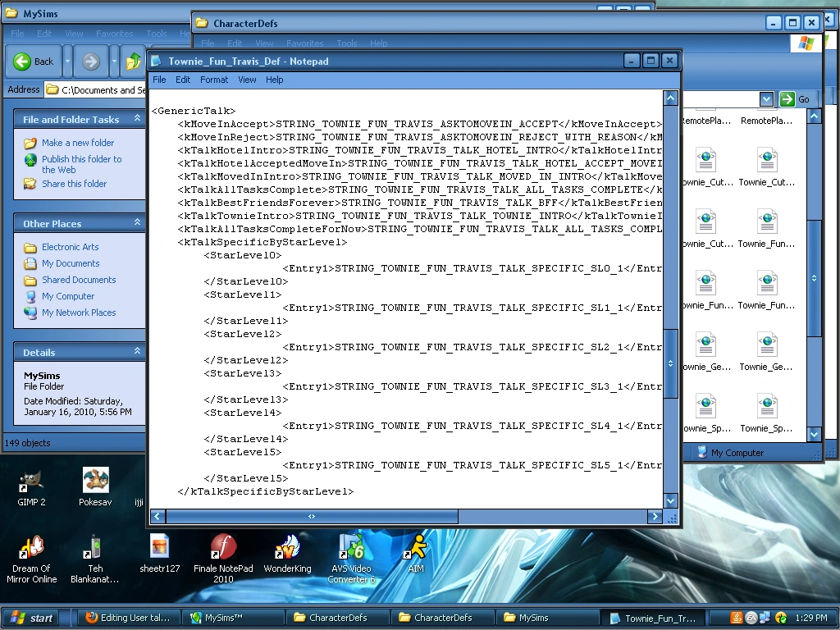This screenshot has width=840, height=630.
Task: Click the MySims address bar field
Action: [95, 90]
